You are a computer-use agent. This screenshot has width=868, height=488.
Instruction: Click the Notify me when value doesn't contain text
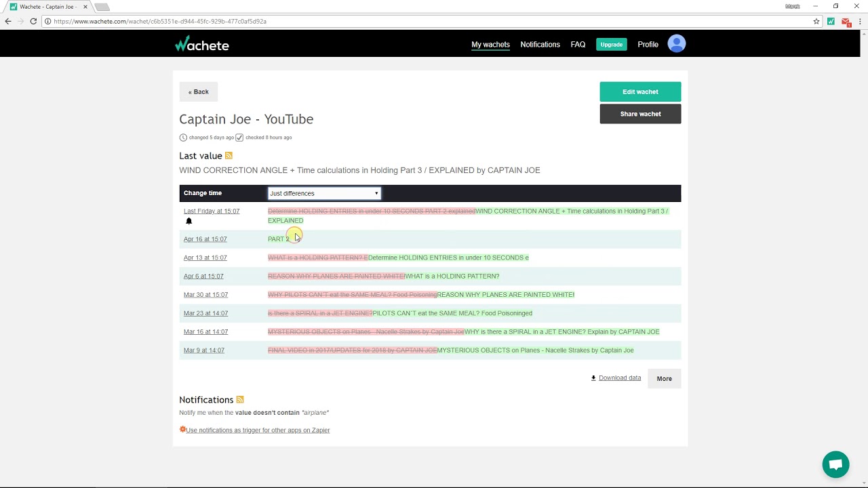coord(254,413)
